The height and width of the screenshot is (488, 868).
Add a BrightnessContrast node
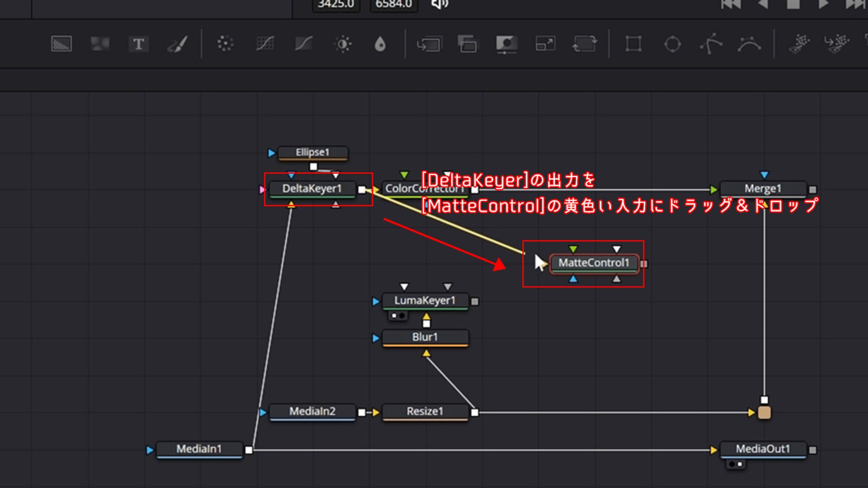point(343,44)
